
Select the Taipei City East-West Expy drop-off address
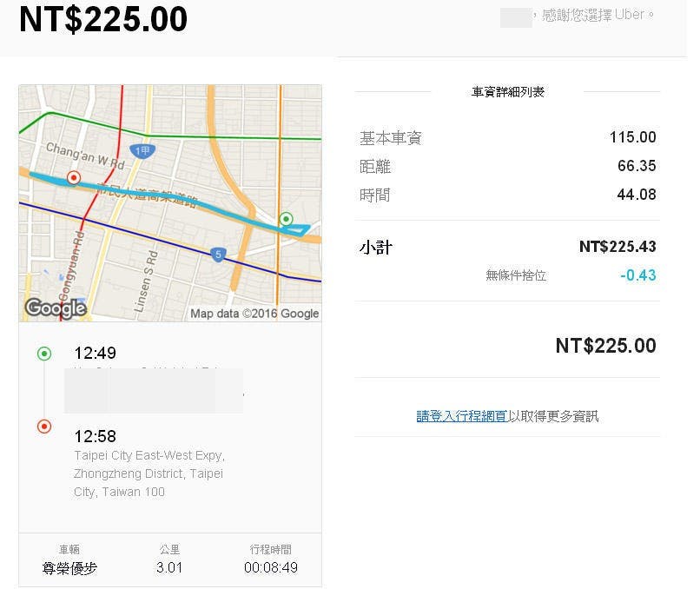coord(149,473)
